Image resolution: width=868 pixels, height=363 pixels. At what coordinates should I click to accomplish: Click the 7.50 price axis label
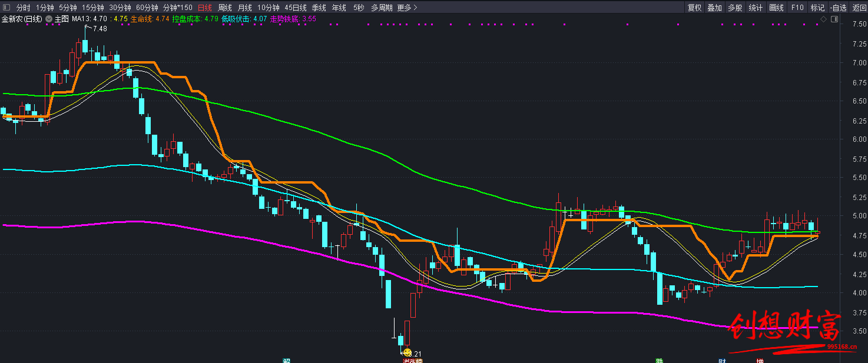pyautogui.click(x=859, y=24)
